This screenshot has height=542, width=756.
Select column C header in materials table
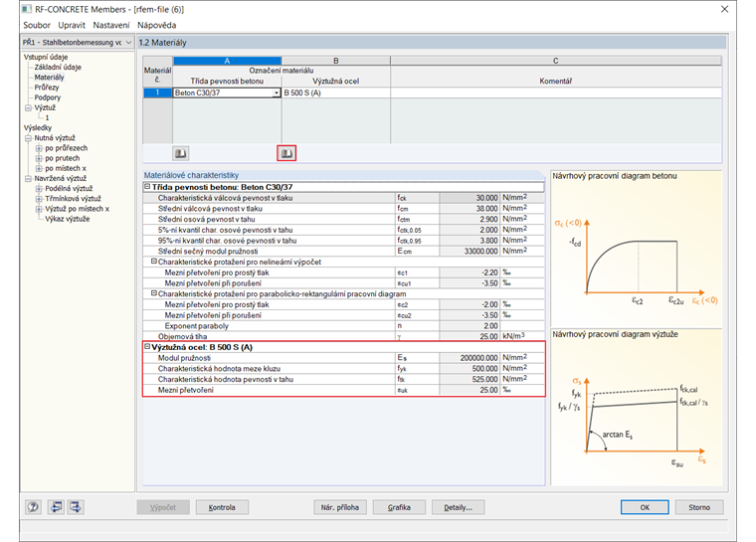click(x=556, y=61)
